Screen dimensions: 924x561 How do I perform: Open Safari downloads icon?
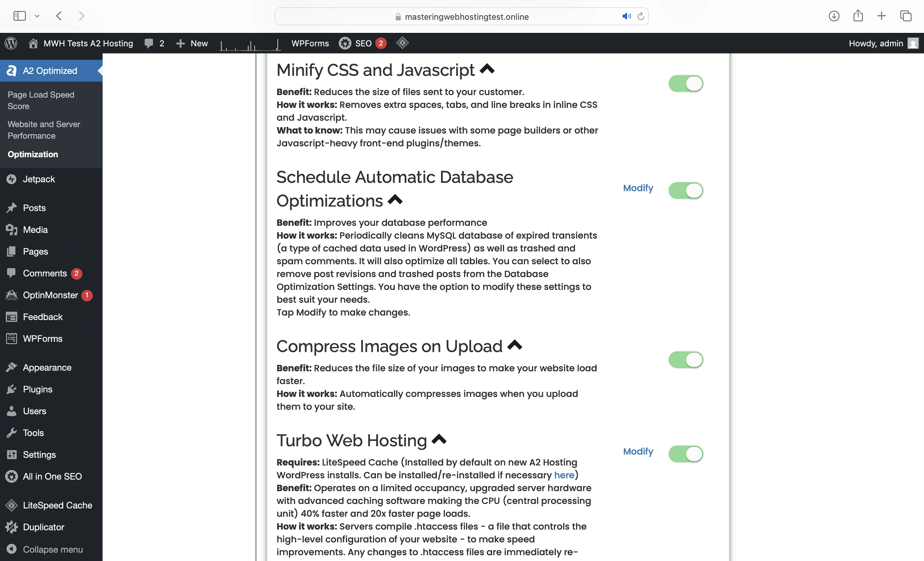pyautogui.click(x=834, y=16)
